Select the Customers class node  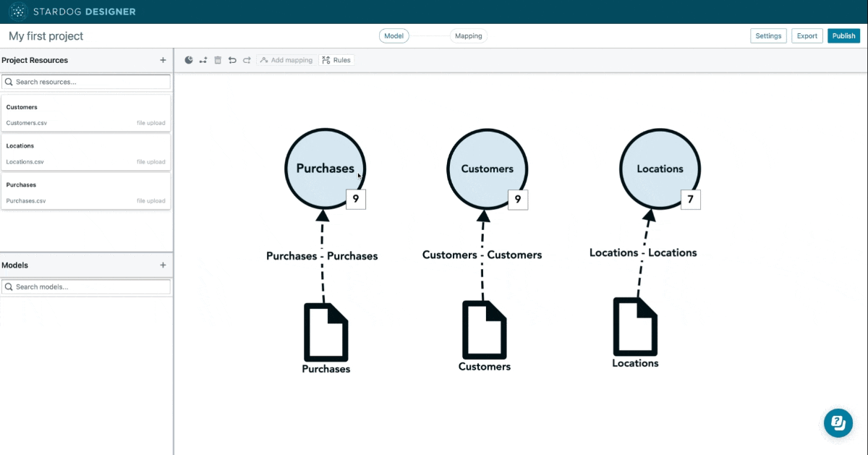click(487, 169)
